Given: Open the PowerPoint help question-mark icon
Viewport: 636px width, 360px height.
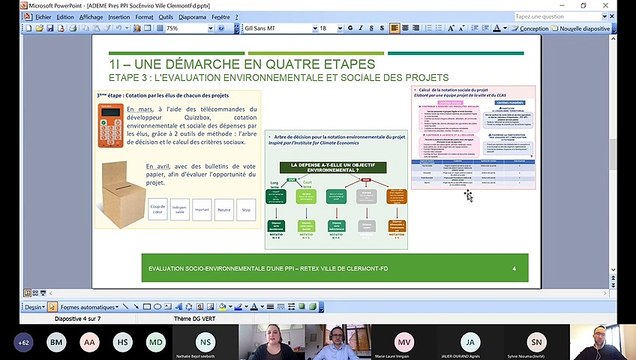Looking at the screenshot, I should click(x=221, y=28).
